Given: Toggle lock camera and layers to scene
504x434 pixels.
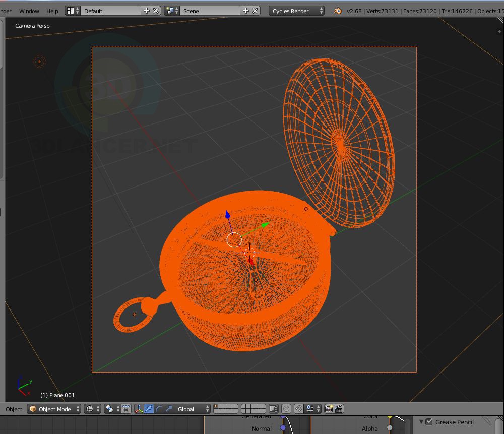Looking at the screenshot, I should pyautogui.click(x=274, y=409).
